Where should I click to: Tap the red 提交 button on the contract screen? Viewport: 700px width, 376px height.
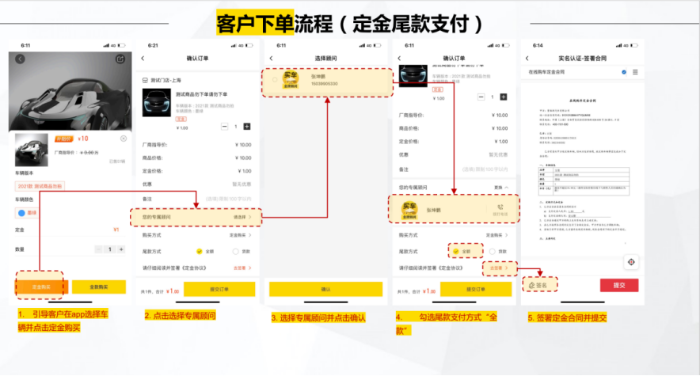tap(619, 285)
